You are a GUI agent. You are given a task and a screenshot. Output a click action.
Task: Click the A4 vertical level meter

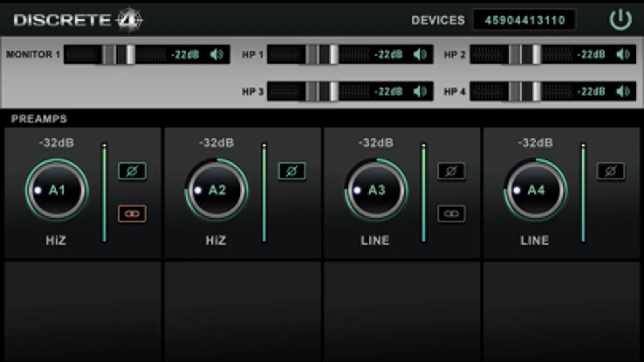[583, 192]
